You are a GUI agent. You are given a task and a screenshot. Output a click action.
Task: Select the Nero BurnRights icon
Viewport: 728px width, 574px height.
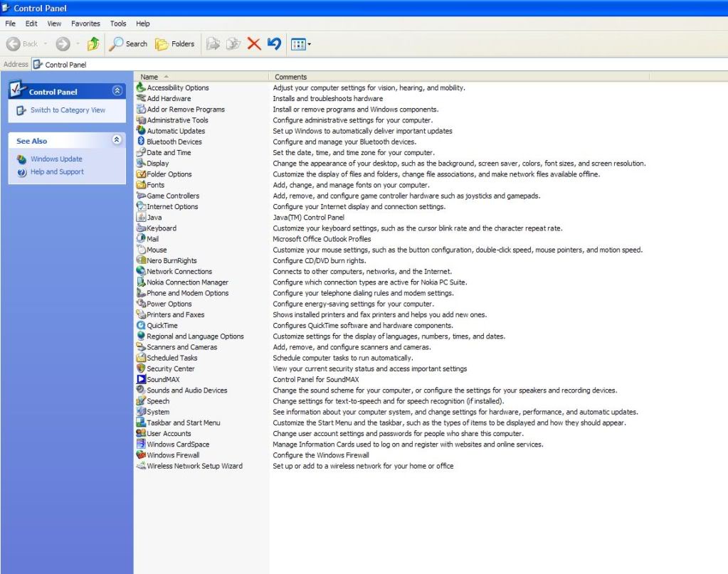(x=141, y=261)
